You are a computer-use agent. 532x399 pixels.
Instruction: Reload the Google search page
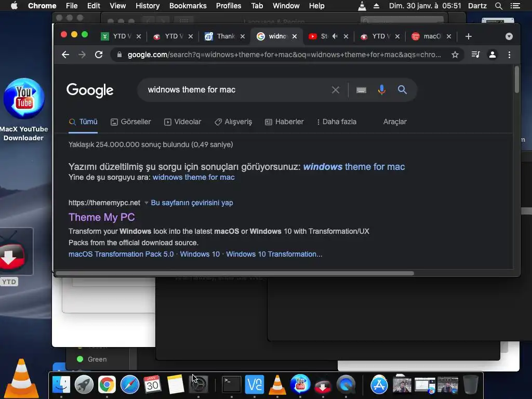(x=99, y=55)
